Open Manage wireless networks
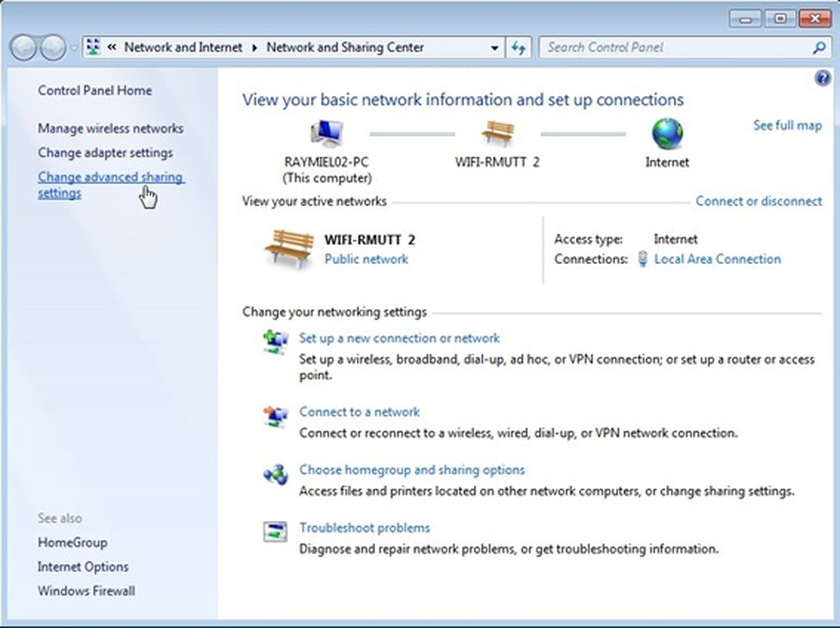Screen dimensions: 840x628 pos(110,128)
